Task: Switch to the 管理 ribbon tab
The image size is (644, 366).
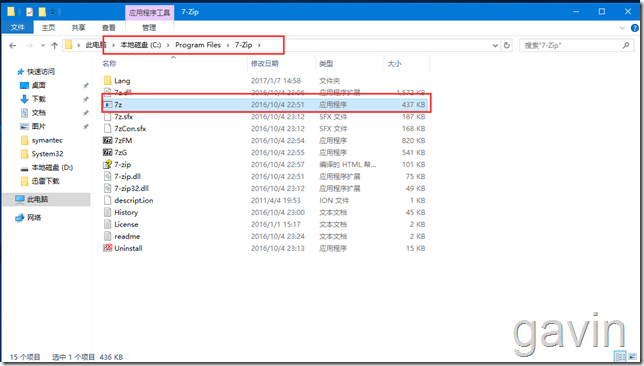Action: pos(149,28)
